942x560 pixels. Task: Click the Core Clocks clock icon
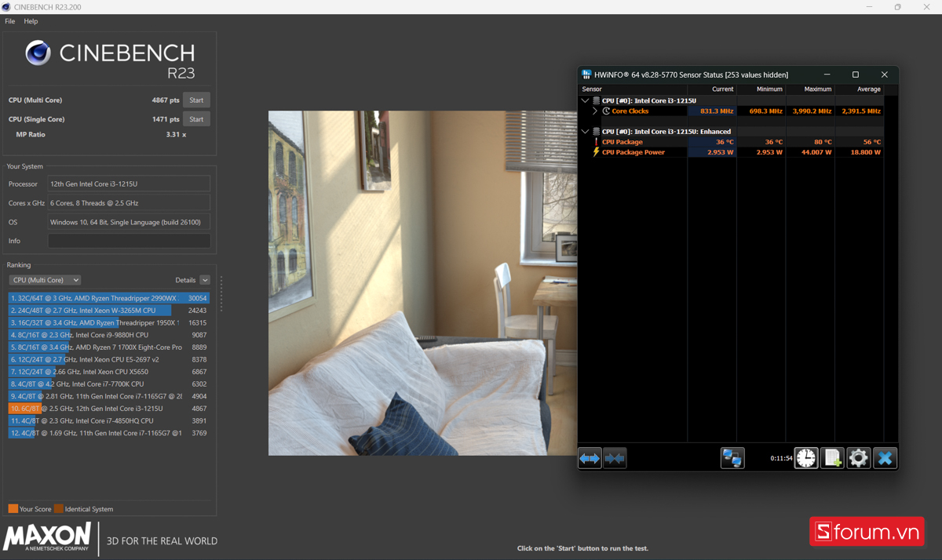tap(606, 111)
